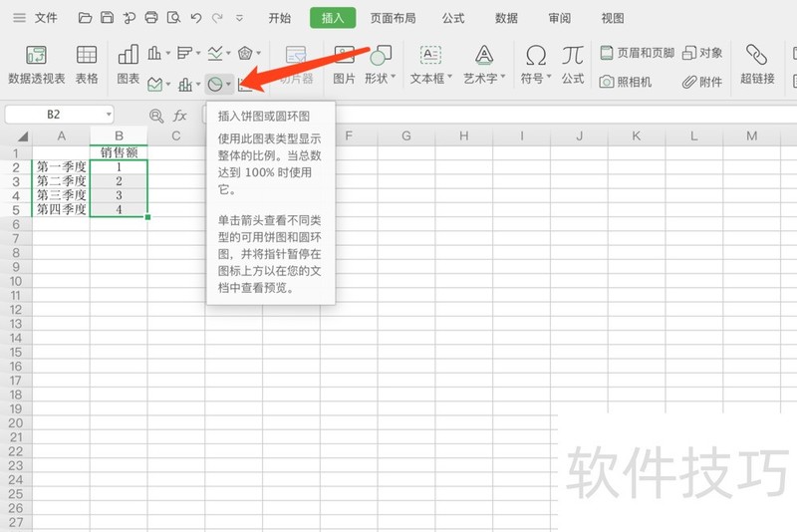797x532 pixels.
Task: Select the cell containing value 3
Action: pyautogui.click(x=119, y=195)
